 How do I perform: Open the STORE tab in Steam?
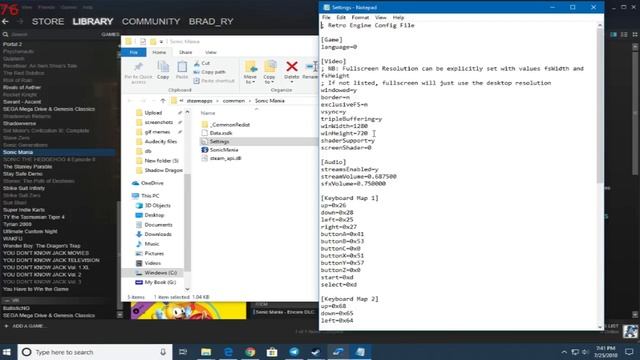click(48, 22)
